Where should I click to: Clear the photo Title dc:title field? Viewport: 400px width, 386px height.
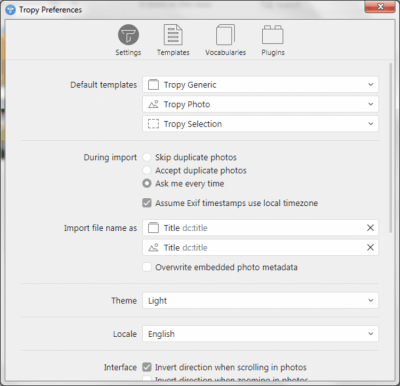(x=370, y=247)
